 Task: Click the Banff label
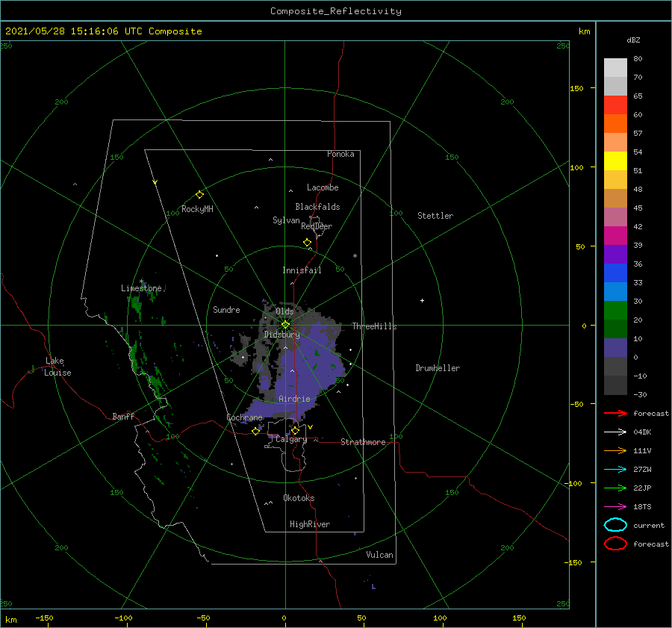coord(123,417)
